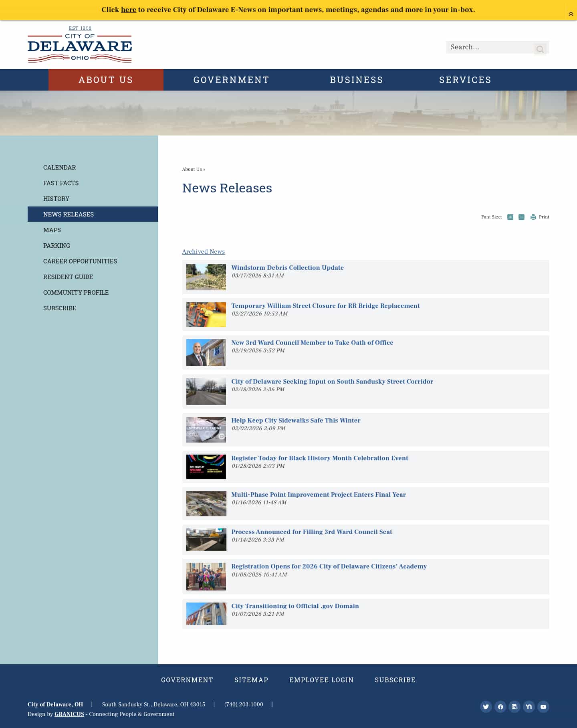Viewport: 577px width, 728px height.
Task: Click the city hall building thumbnail
Action: tap(206, 614)
